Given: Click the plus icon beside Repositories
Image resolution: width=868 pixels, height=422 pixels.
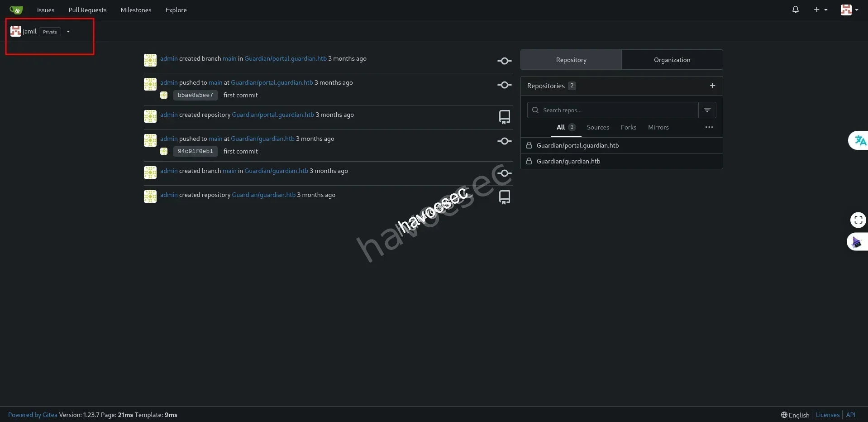Looking at the screenshot, I should click(712, 86).
